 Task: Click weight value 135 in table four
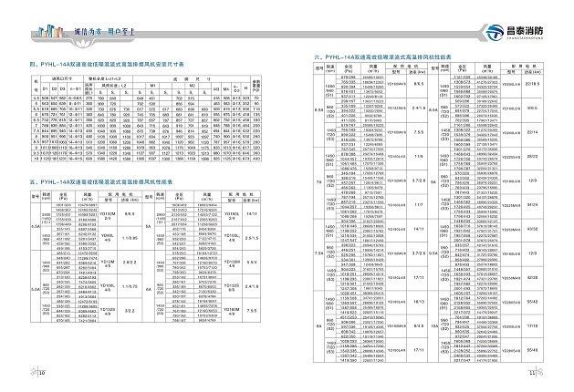tap(256, 115)
